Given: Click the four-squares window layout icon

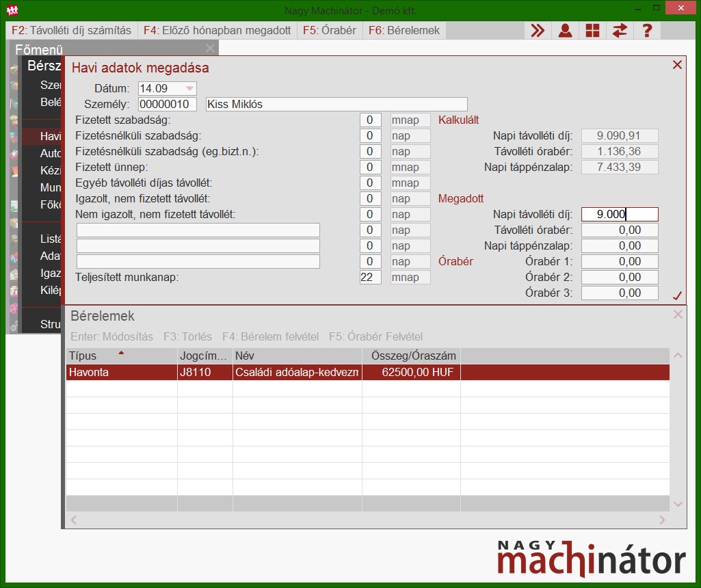Looking at the screenshot, I should [x=592, y=30].
